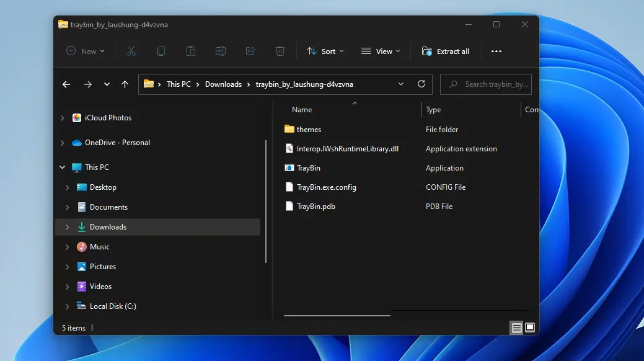Refresh the folder view

click(x=421, y=84)
